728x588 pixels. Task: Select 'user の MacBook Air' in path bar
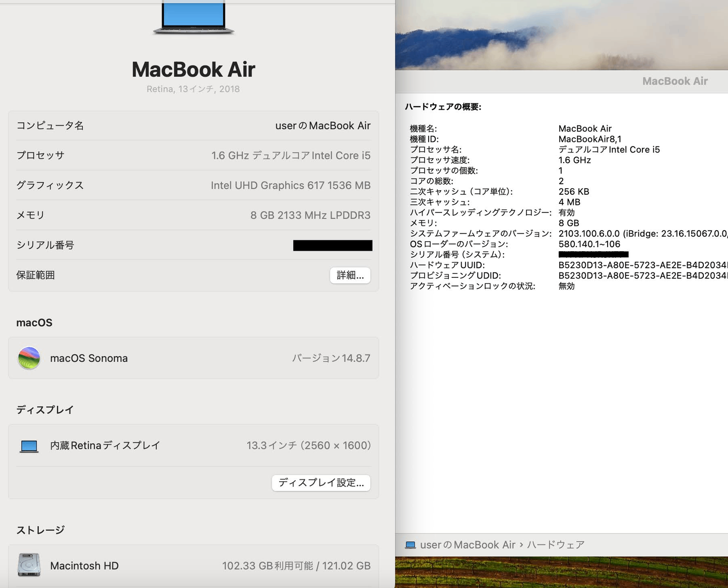click(x=468, y=545)
